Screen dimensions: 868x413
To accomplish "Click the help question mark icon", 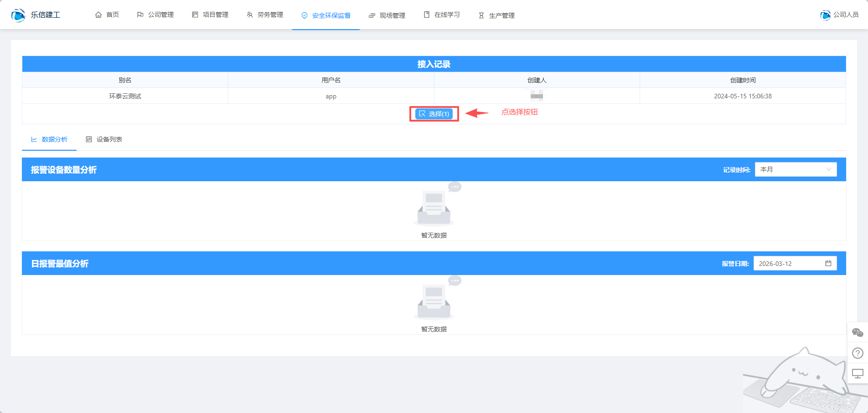I will click(x=858, y=353).
